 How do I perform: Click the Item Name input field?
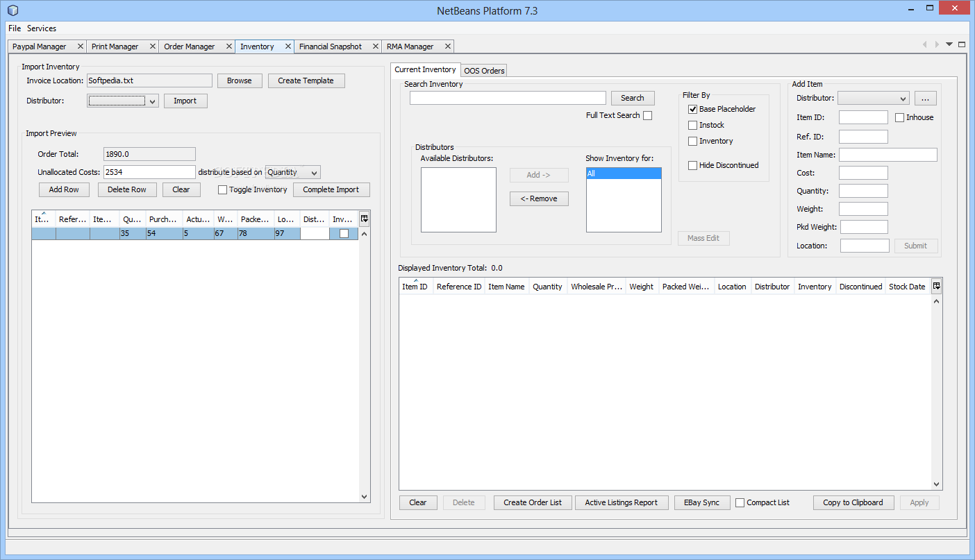[888, 155]
